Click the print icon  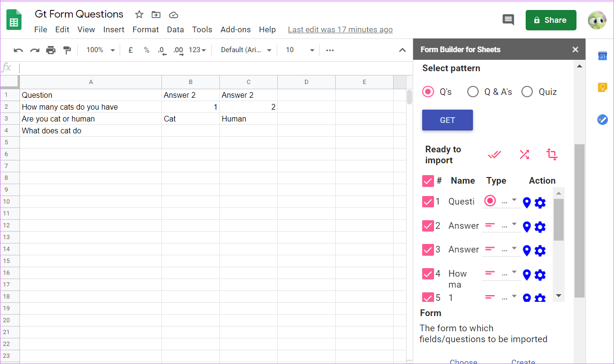(x=51, y=50)
